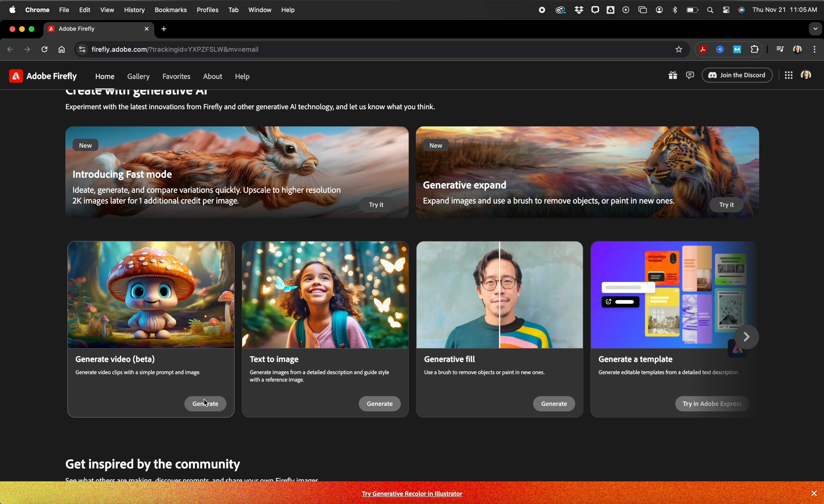
Task: Click Generate under Text to image
Action: [379, 404]
